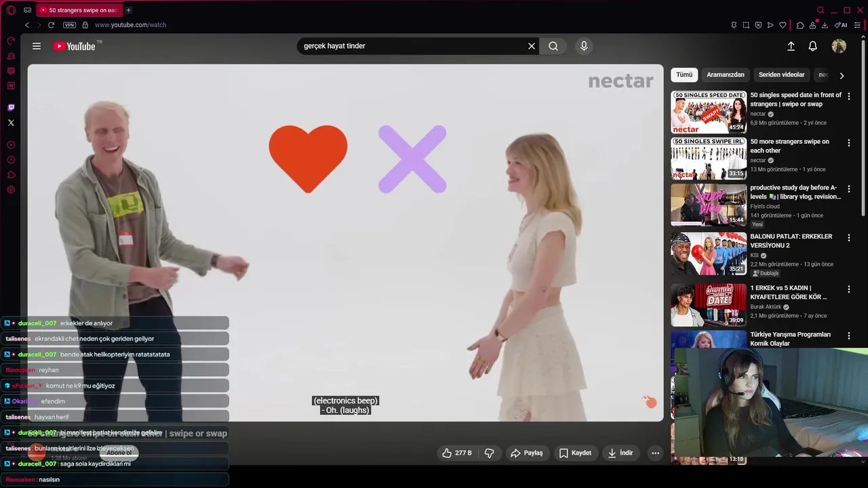
Task: Open the Aria AI assistant button
Action: coord(841,25)
